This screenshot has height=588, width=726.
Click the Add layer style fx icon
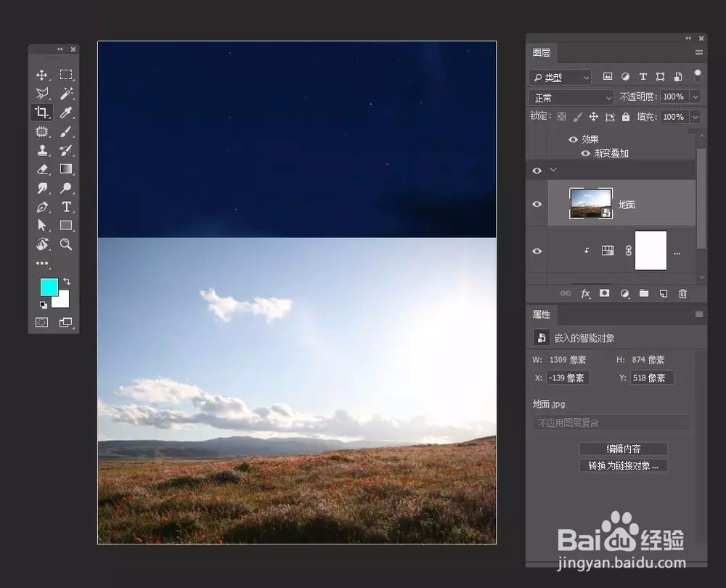click(x=586, y=293)
